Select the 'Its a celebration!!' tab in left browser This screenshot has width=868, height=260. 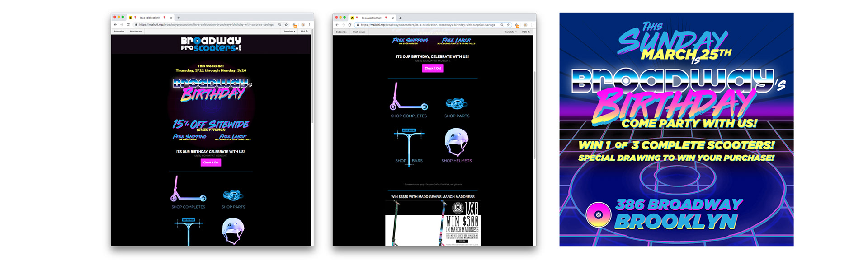(150, 18)
